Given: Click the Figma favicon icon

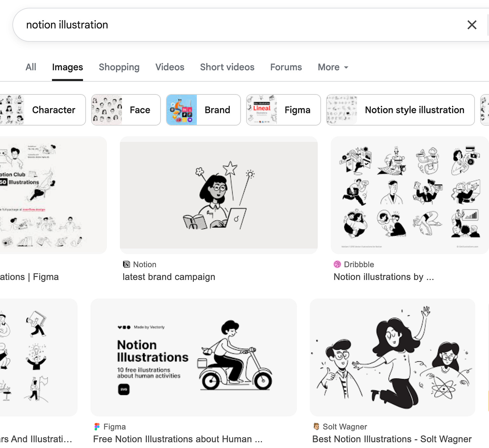Looking at the screenshot, I should pyautogui.click(x=97, y=426).
